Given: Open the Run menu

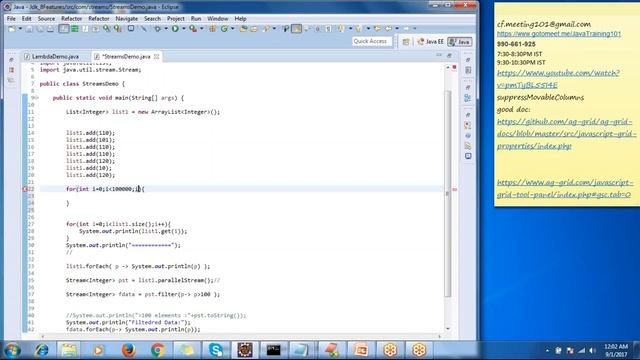Looking at the screenshot, I should click(x=196, y=19).
